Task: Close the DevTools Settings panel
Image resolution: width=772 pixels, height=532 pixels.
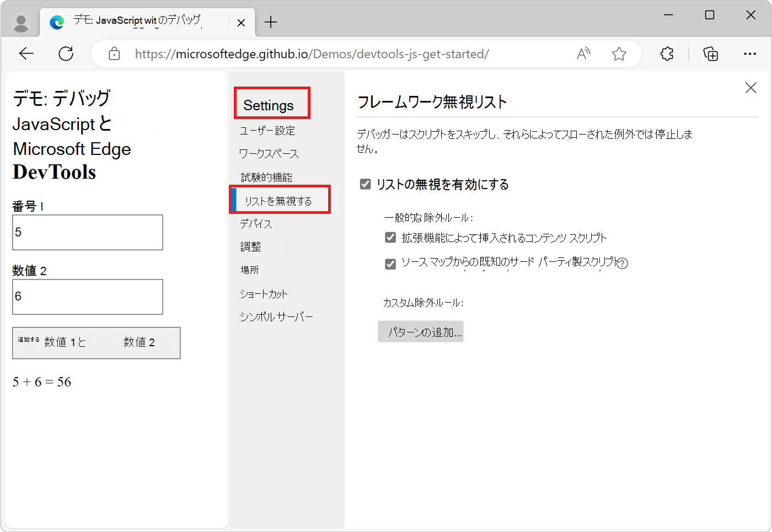Action: tap(750, 87)
